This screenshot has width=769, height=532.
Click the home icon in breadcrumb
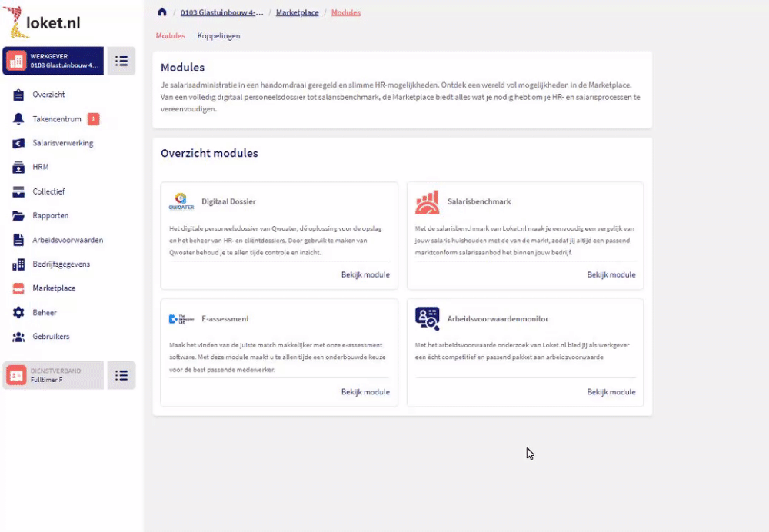coord(161,12)
